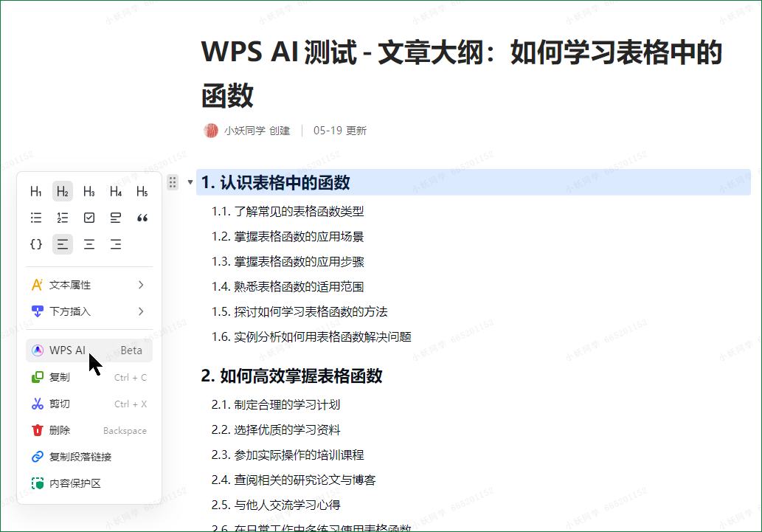Click the document title text
Screen dimensions: 762x532
click(x=461, y=73)
